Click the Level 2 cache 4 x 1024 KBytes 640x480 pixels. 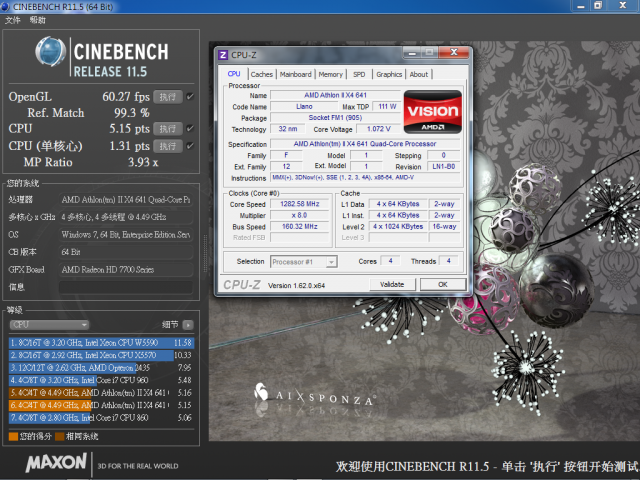[398, 227]
